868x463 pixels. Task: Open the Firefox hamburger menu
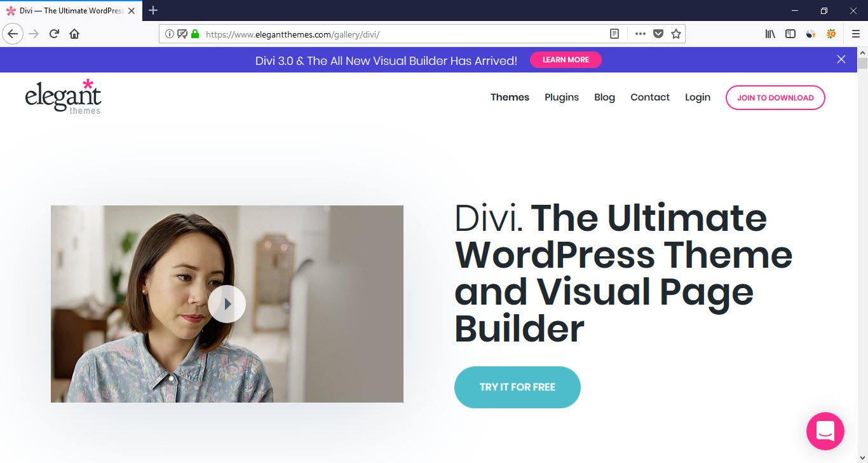(855, 34)
